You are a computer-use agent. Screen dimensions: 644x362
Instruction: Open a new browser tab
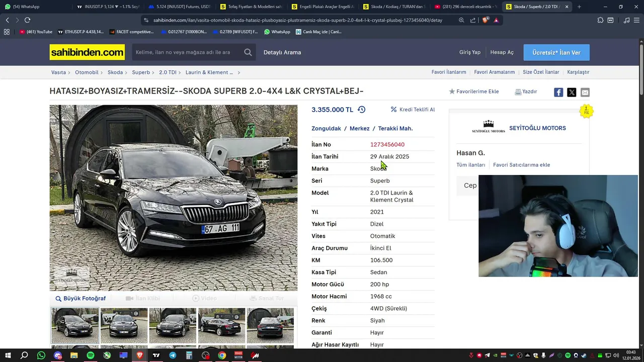coord(579,7)
